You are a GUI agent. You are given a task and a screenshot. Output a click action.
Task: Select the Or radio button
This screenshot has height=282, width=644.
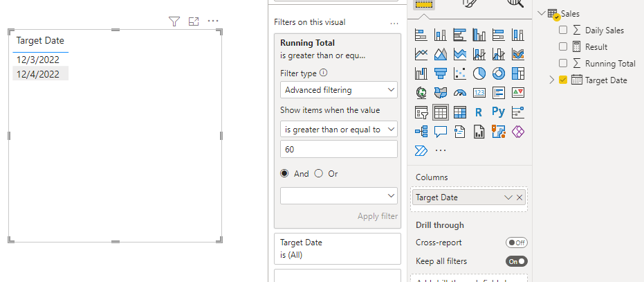[x=319, y=173]
